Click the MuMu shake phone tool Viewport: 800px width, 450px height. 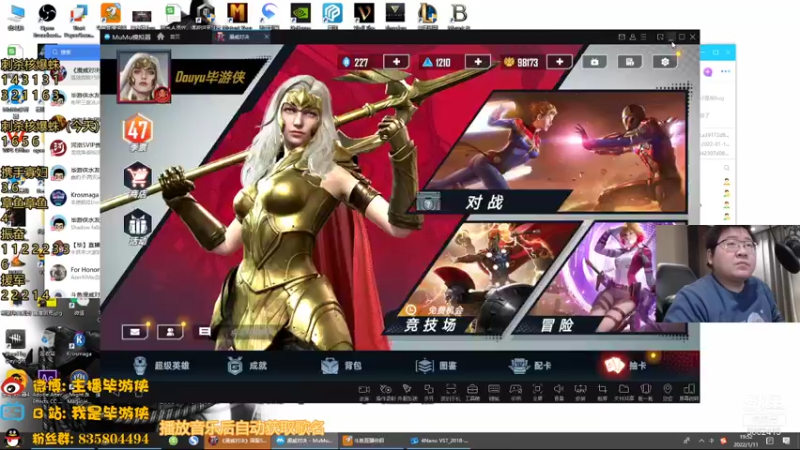tap(646, 392)
